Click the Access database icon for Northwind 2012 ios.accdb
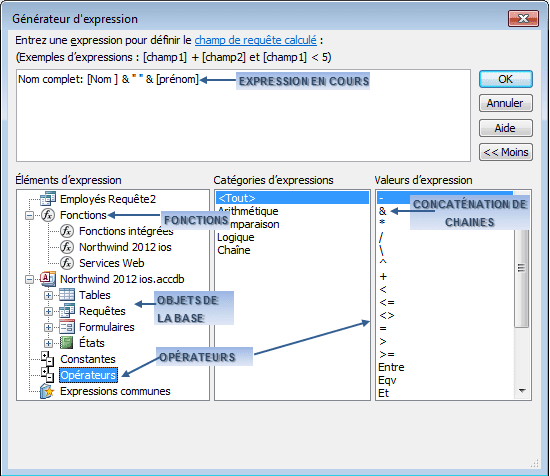Viewport: 550px width, 476px height. click(x=48, y=279)
